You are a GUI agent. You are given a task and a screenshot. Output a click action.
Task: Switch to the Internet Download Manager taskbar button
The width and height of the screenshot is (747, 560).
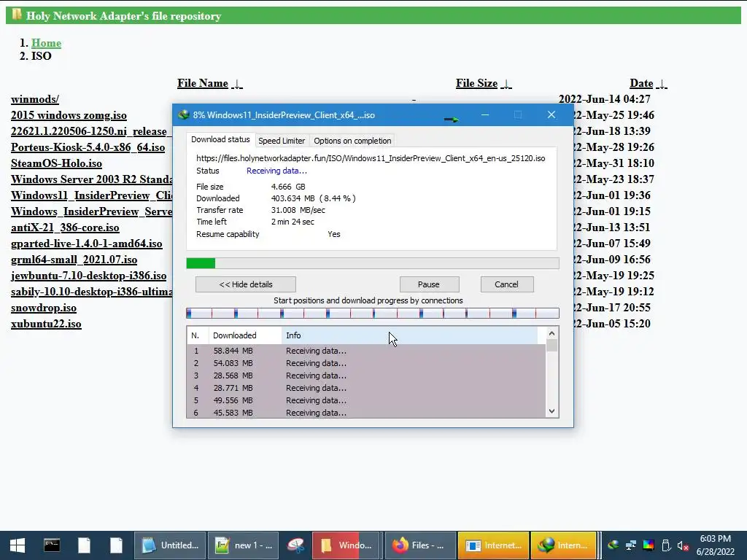click(564, 545)
